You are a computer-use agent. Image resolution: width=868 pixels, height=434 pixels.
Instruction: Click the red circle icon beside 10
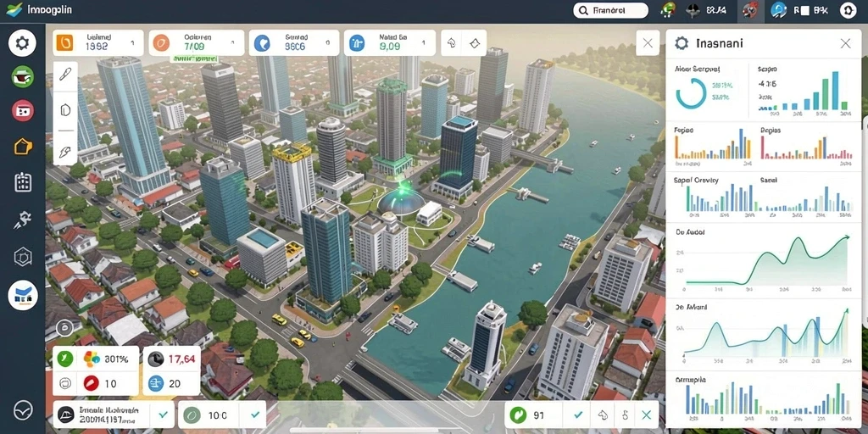[92, 383]
